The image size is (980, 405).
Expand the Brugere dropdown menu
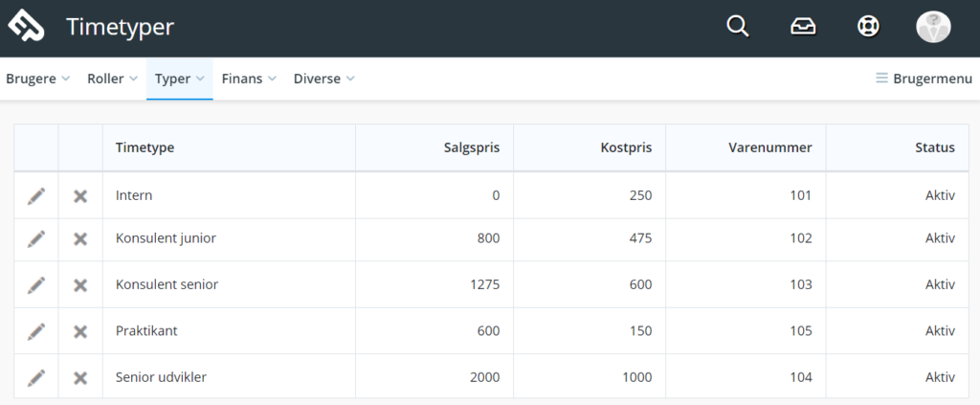[37, 79]
